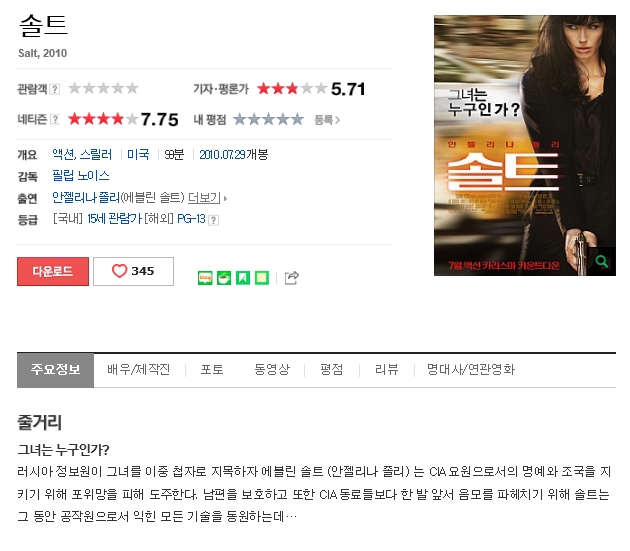
Task: Click 등록 to submit my rating
Action: click(x=327, y=120)
